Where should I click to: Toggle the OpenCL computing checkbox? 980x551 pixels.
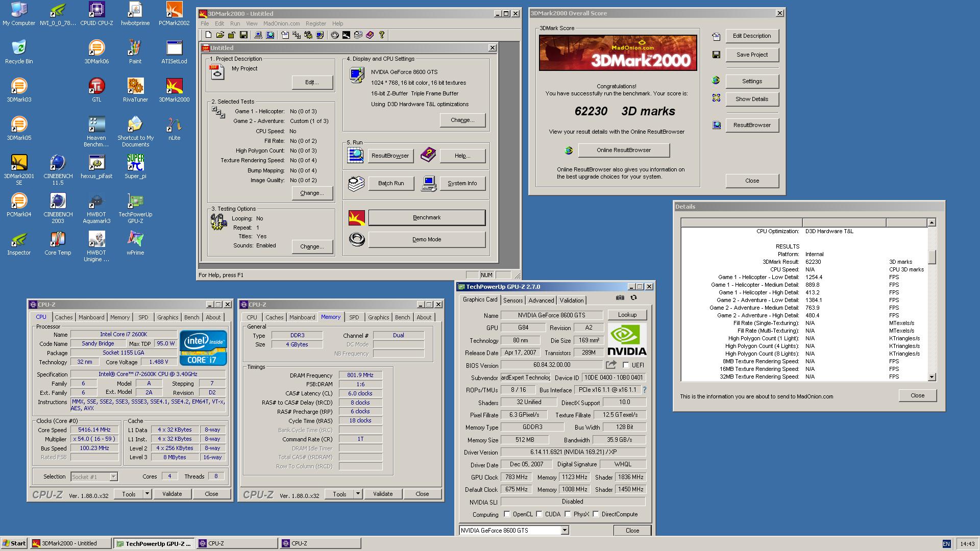(507, 514)
